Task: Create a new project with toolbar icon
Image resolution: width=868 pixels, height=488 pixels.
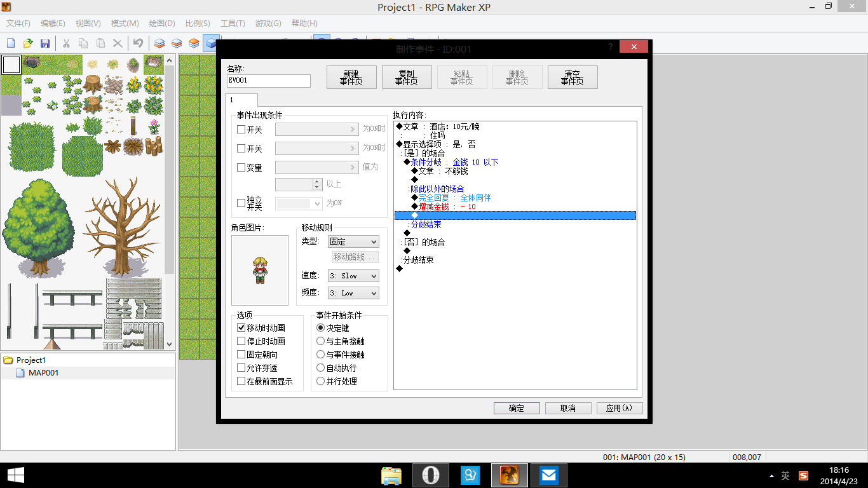Action: (11, 43)
